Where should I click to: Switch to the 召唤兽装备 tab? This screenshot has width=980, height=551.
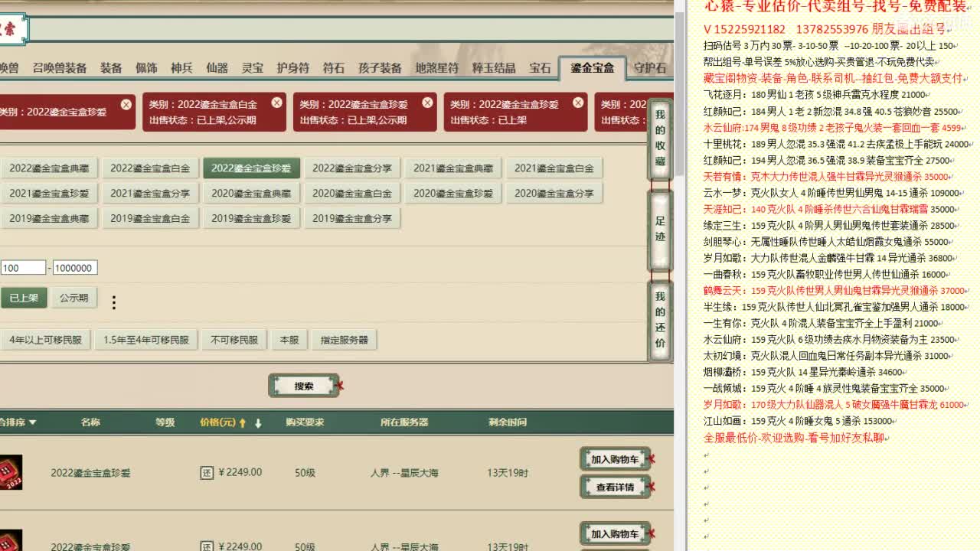[x=60, y=68]
